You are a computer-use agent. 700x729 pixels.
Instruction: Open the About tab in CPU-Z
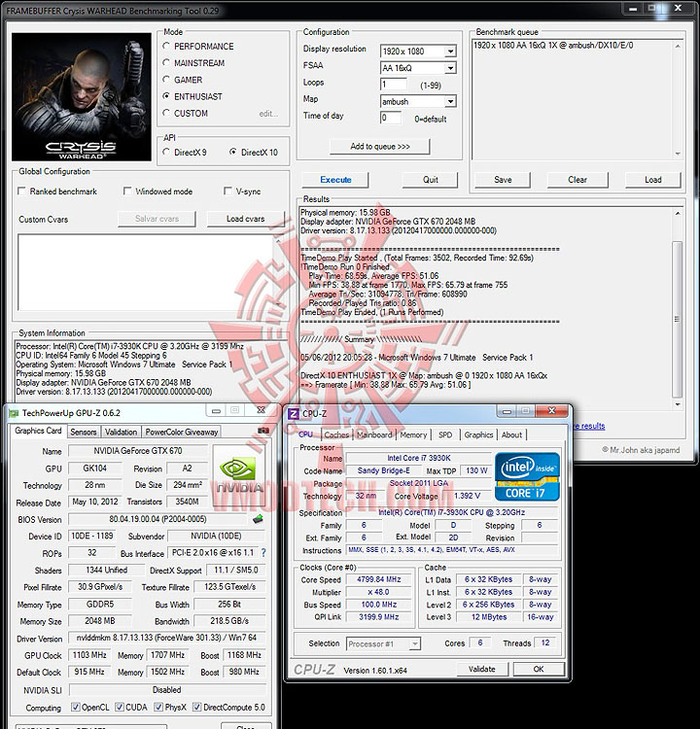[x=511, y=434]
